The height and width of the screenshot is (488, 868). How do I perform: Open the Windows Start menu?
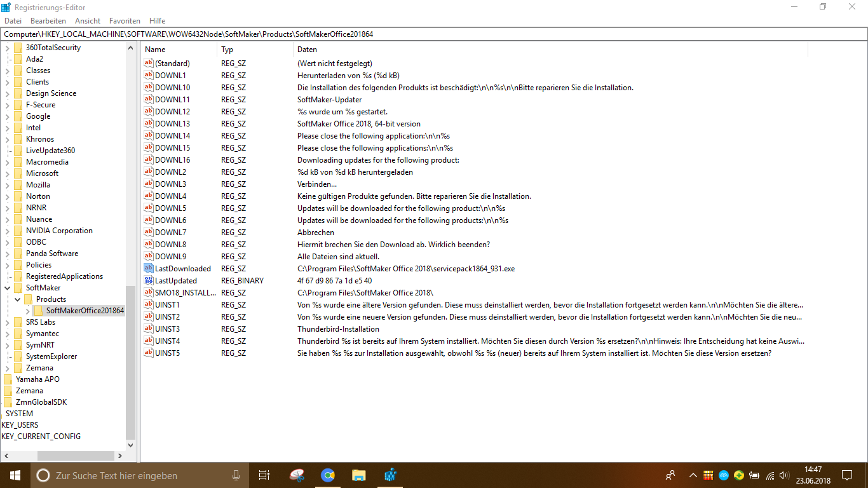click(x=15, y=475)
